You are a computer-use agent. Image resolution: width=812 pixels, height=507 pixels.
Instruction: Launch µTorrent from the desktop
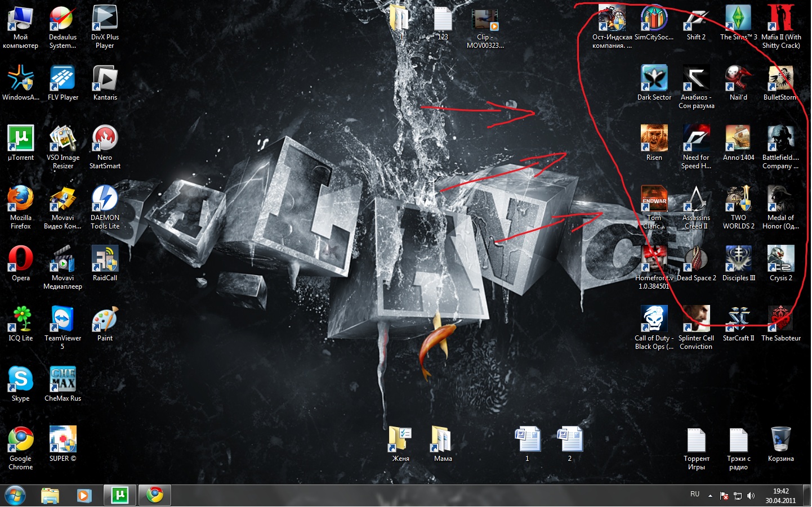click(21, 143)
